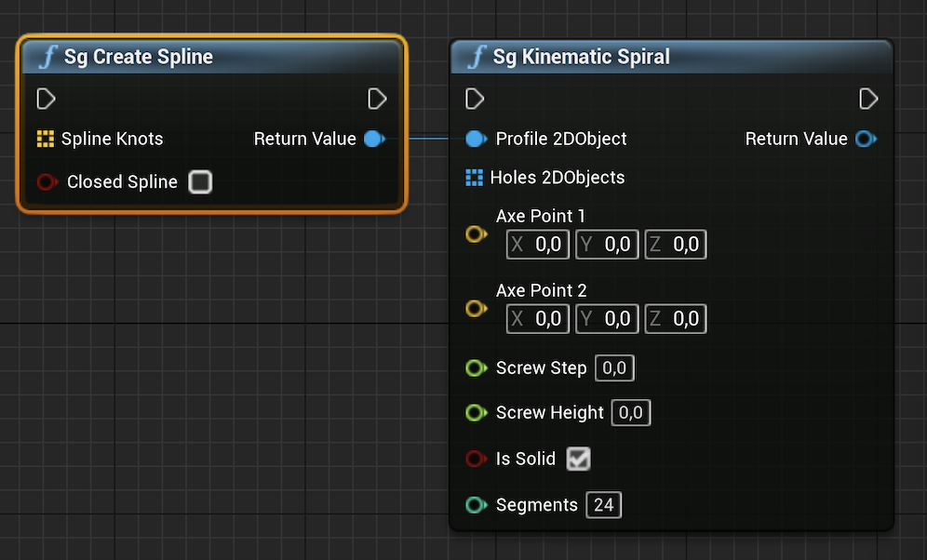927x560 pixels.
Task: Click Sg Create Spline Return Value pin
Action: (375, 139)
